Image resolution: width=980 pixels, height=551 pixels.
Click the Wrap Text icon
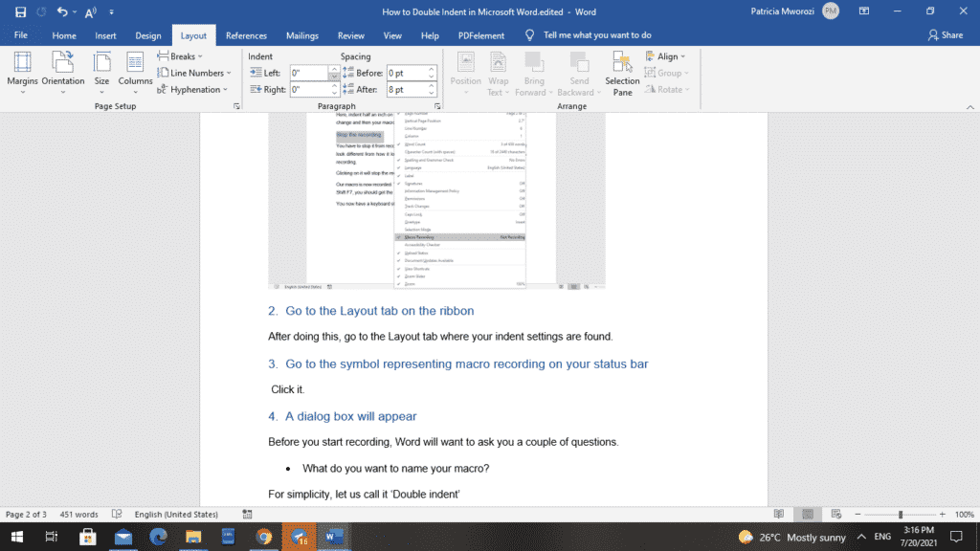[498, 73]
